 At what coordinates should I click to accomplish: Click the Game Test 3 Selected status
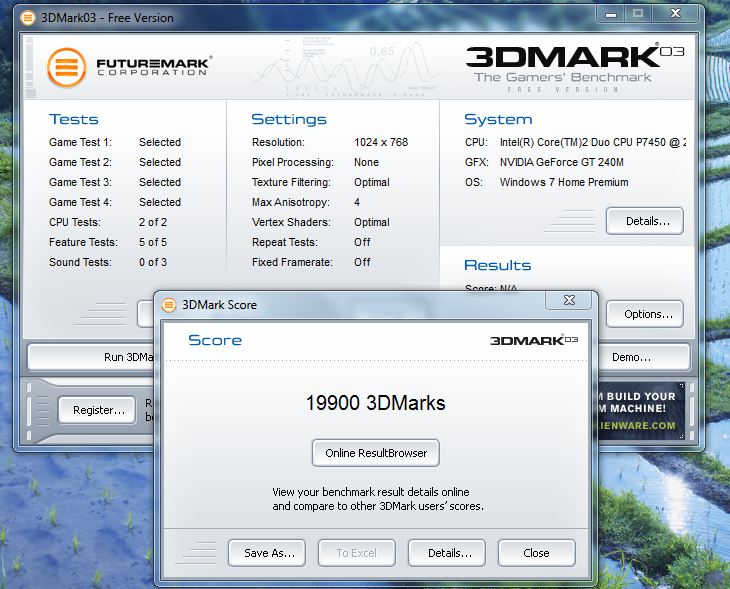pyautogui.click(x=160, y=182)
